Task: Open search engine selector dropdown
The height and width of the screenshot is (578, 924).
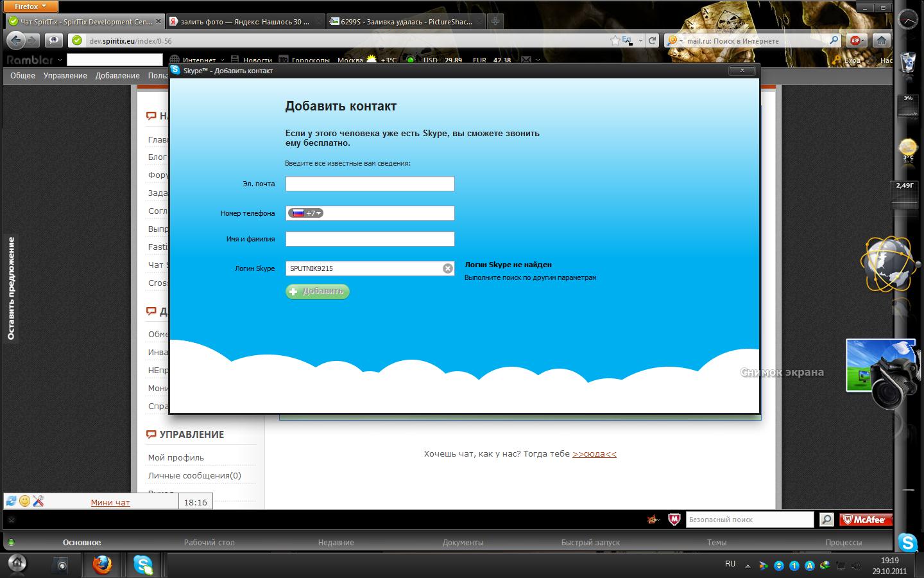Action: coord(674,40)
